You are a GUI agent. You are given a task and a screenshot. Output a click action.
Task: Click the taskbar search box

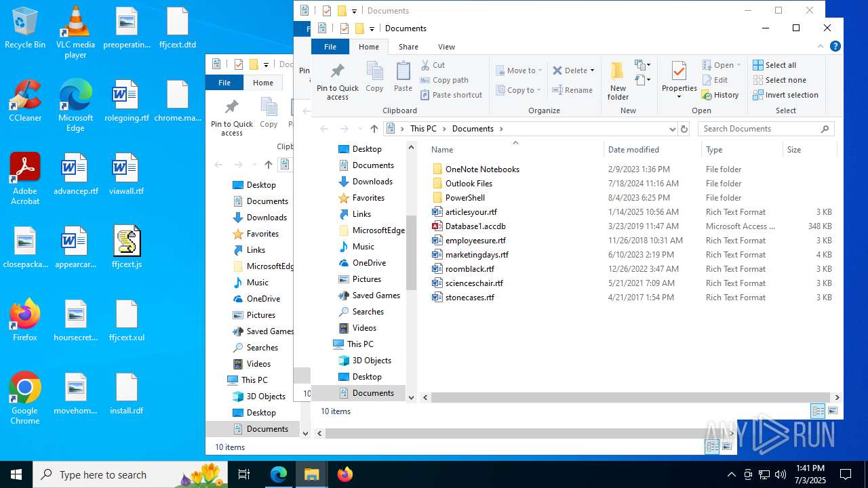130,474
